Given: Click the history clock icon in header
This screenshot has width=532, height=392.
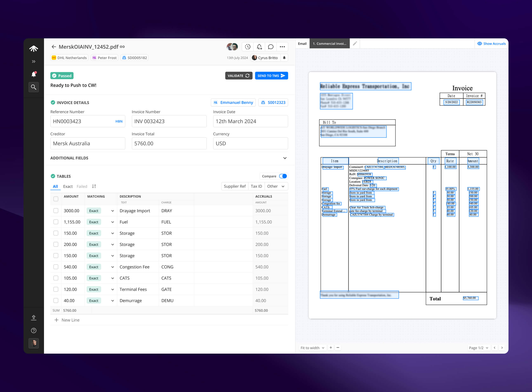Looking at the screenshot, I should point(247,47).
